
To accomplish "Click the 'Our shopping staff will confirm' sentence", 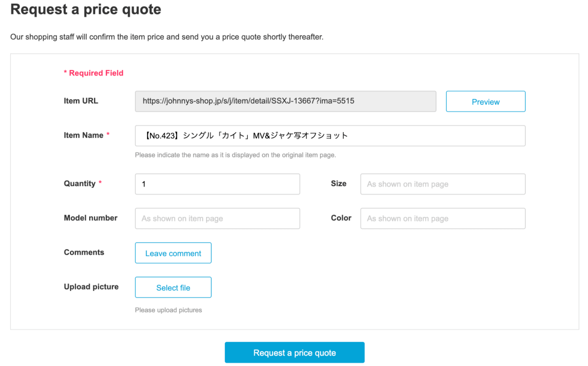I will point(167,37).
